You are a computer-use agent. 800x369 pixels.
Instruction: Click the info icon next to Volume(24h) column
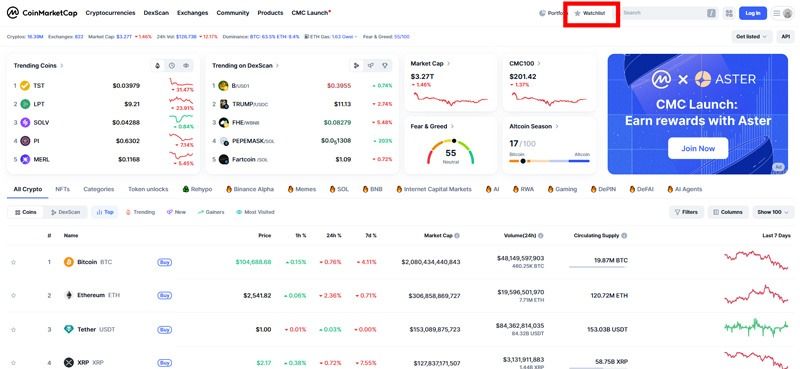click(x=540, y=236)
